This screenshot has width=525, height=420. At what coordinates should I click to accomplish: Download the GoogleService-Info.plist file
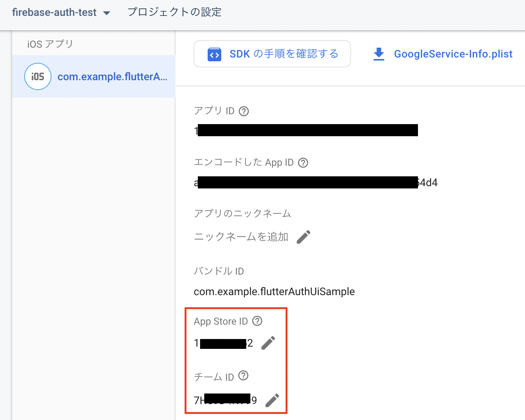pyautogui.click(x=443, y=54)
